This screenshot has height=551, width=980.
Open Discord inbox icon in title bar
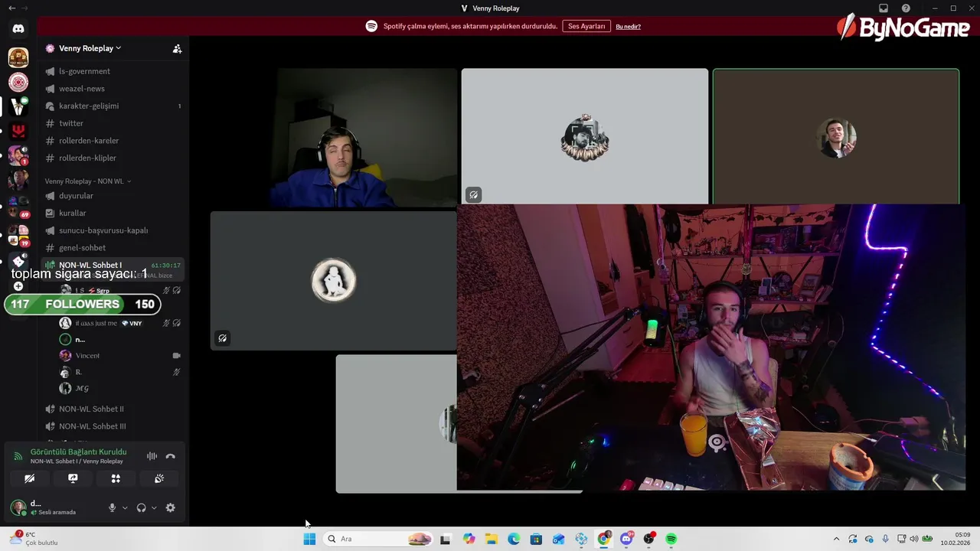[x=884, y=8]
